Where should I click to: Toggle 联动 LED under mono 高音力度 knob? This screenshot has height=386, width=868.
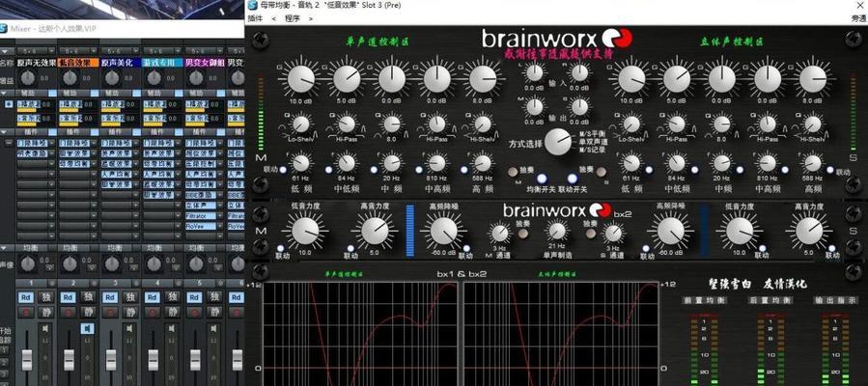(350, 248)
